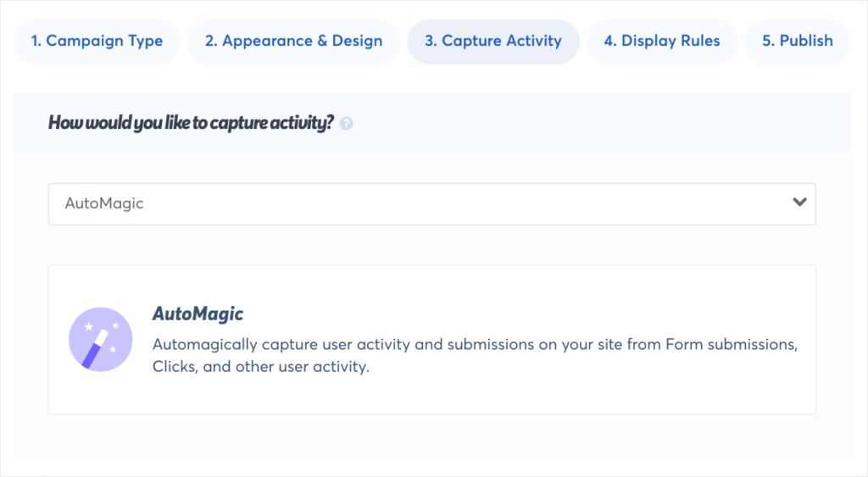The height and width of the screenshot is (477, 868).
Task: Open the Display Rules step
Action: (662, 42)
